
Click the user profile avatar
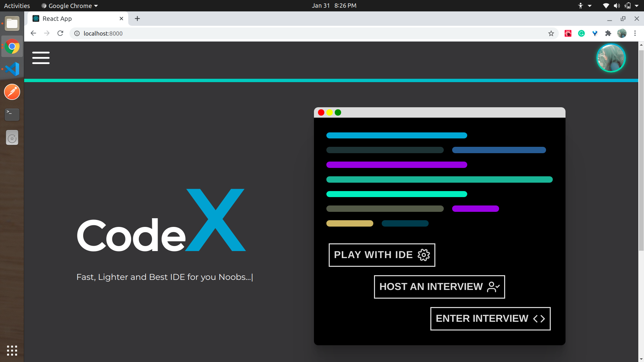[x=611, y=58]
